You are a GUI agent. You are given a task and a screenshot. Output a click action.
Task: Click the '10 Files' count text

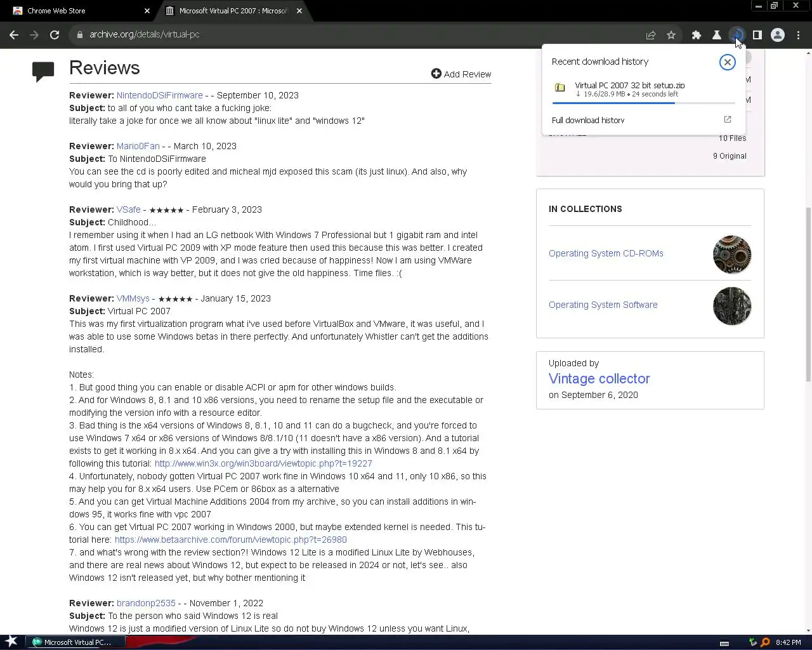(x=732, y=138)
